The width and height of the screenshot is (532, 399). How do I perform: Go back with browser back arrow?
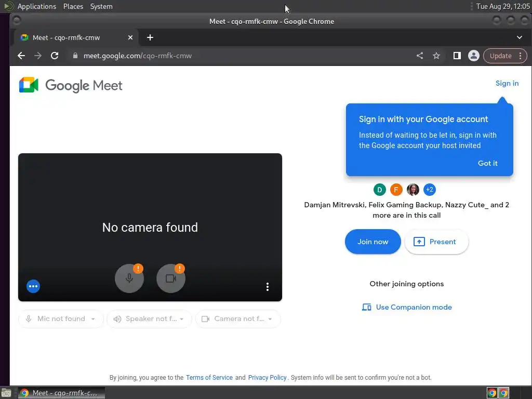[x=21, y=56]
